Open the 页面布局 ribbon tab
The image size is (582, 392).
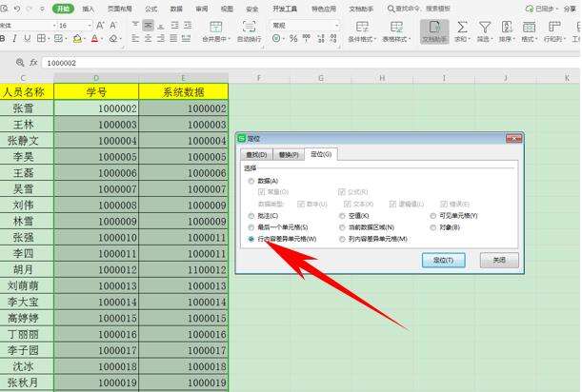(x=119, y=9)
